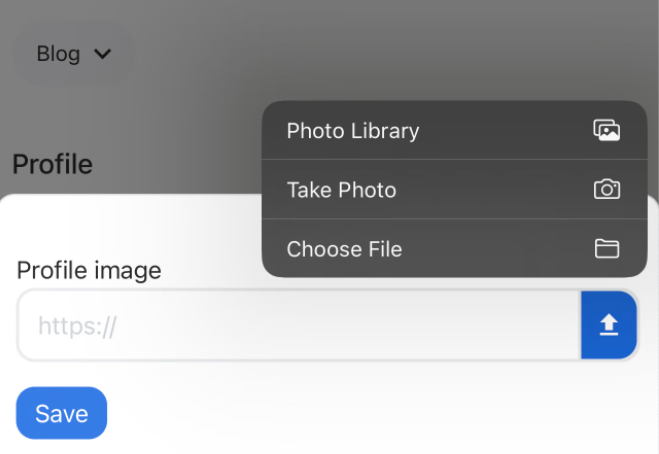Select the Choose File option
Screen dimensions: 659x454
(454, 248)
